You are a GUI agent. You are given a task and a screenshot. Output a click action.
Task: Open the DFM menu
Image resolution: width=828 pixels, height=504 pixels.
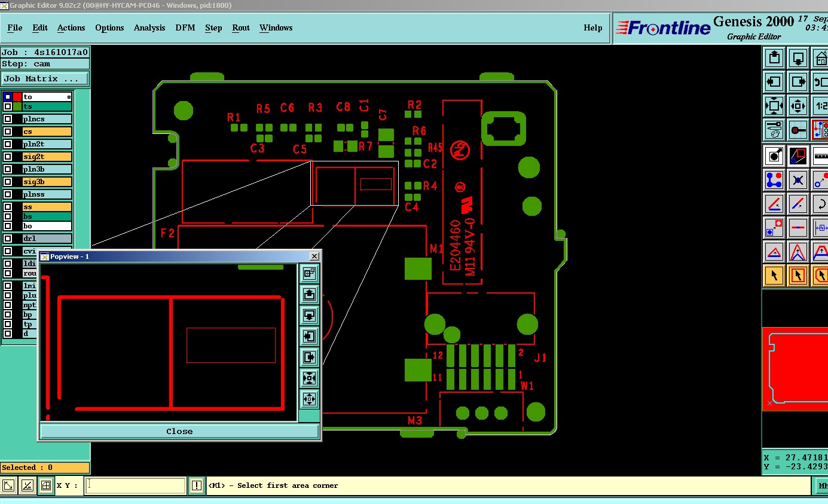[185, 28]
